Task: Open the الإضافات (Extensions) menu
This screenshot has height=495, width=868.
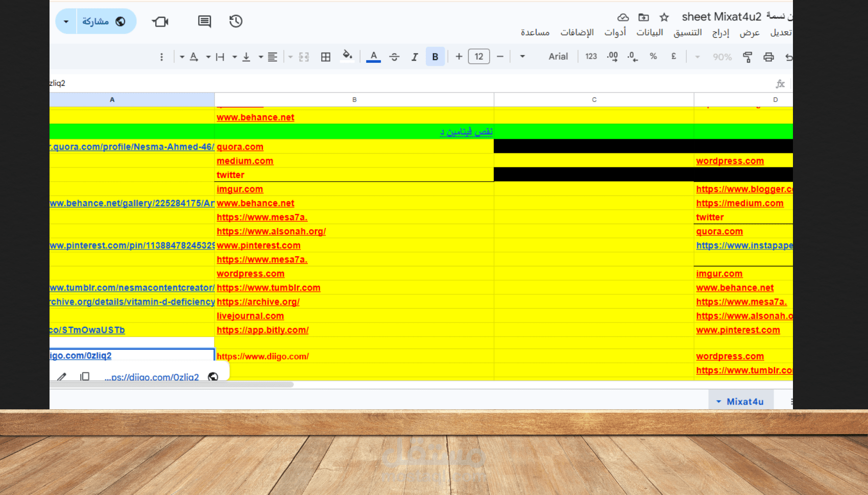Action: [x=577, y=33]
